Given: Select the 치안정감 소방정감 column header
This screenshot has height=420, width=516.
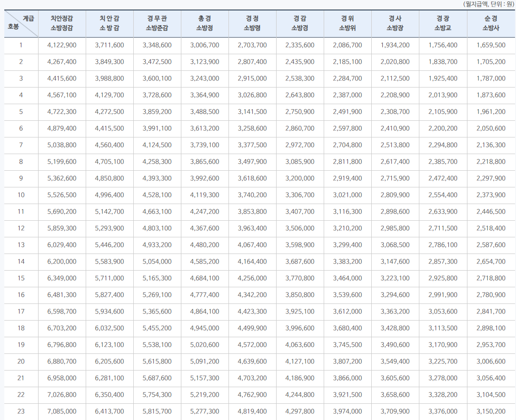Looking at the screenshot, I should click(62, 23).
